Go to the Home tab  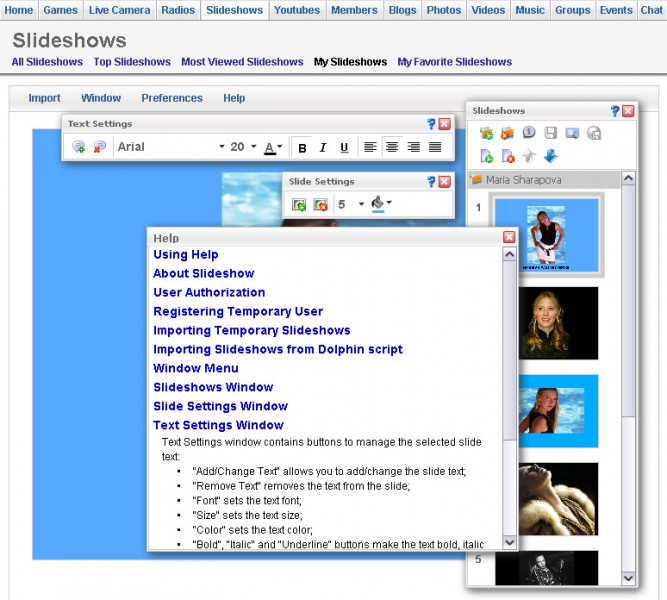tap(19, 10)
